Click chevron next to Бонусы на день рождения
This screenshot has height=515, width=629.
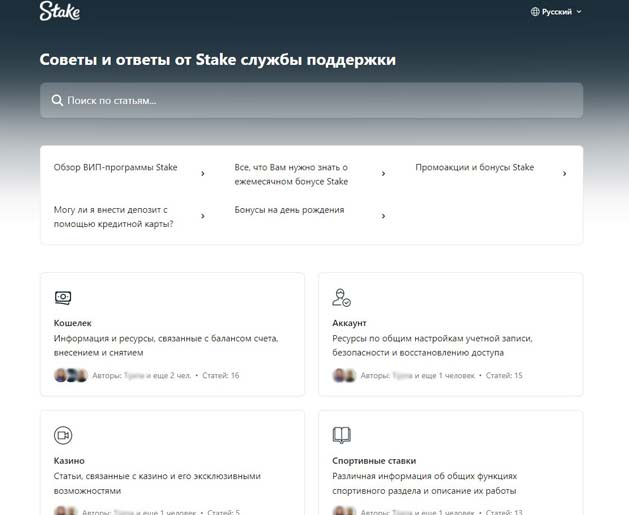click(383, 215)
